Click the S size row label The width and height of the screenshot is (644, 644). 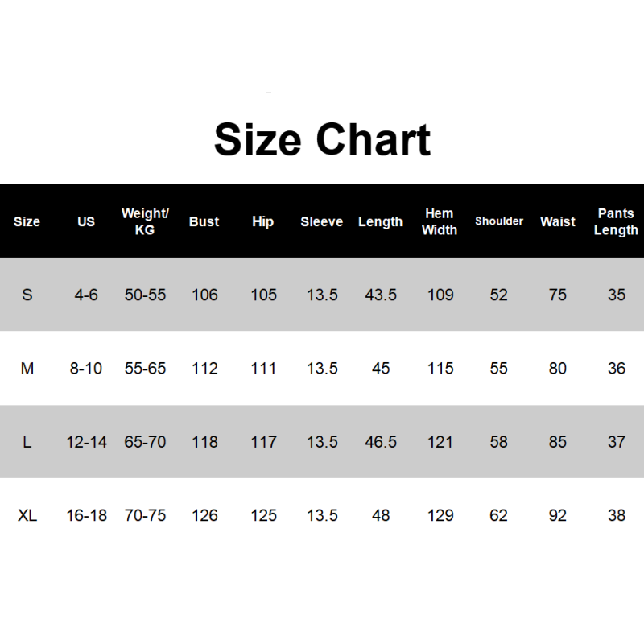pyautogui.click(x=27, y=295)
